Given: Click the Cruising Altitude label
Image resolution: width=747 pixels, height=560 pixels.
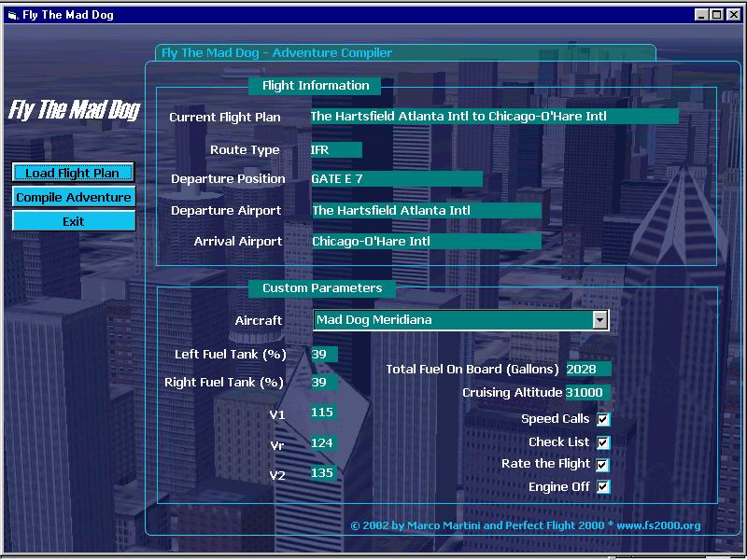Looking at the screenshot, I should pyautogui.click(x=512, y=393).
